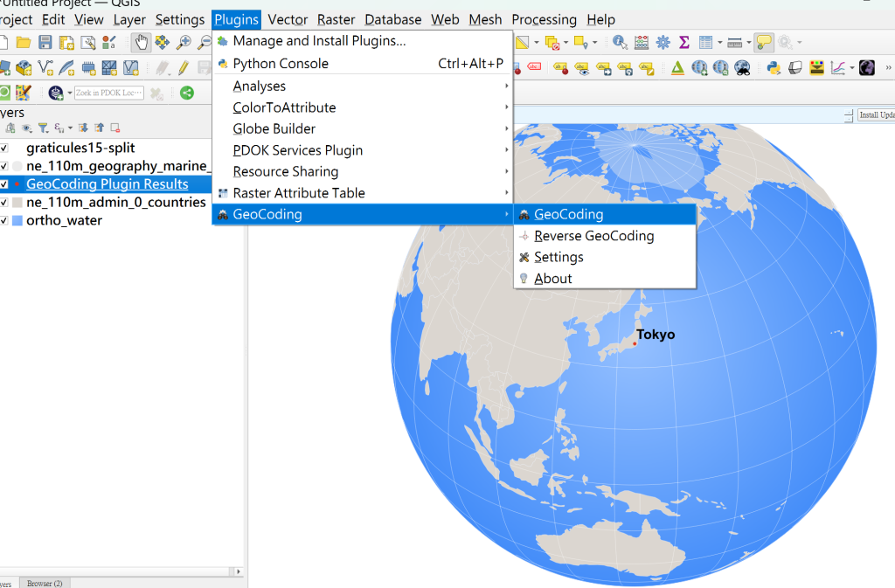This screenshot has width=895, height=588.
Task: Click the ortho_water blue color swatch
Action: 17,221
